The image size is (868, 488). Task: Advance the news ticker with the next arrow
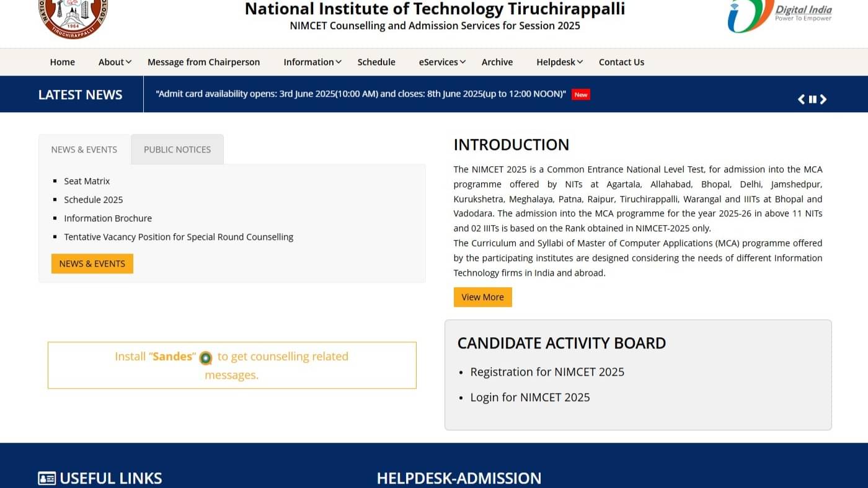(823, 99)
